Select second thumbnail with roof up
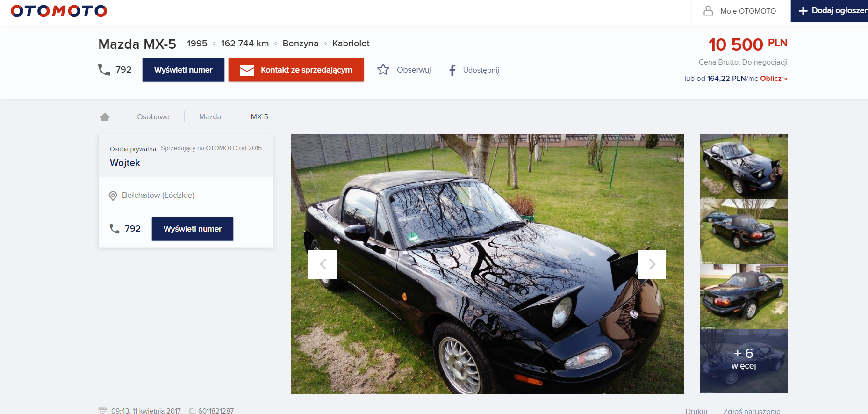Viewport: 868px width, 414px height. tap(744, 231)
